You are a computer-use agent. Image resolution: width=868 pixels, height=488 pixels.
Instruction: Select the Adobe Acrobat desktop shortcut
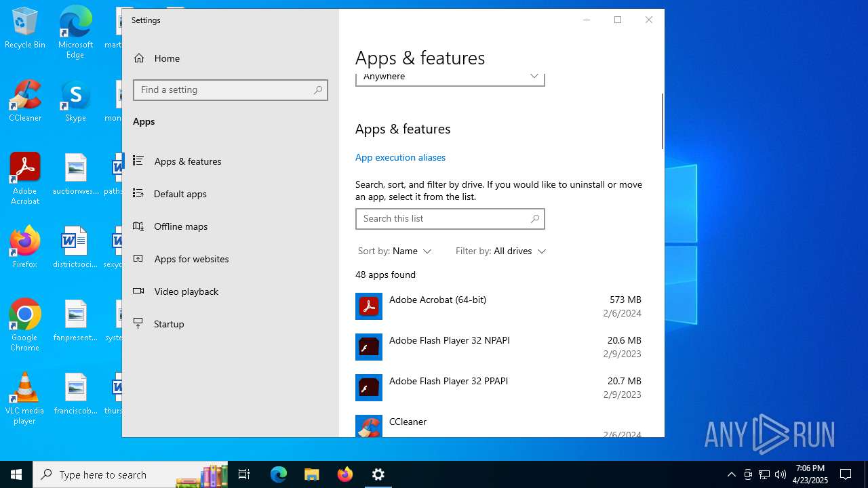25,179
